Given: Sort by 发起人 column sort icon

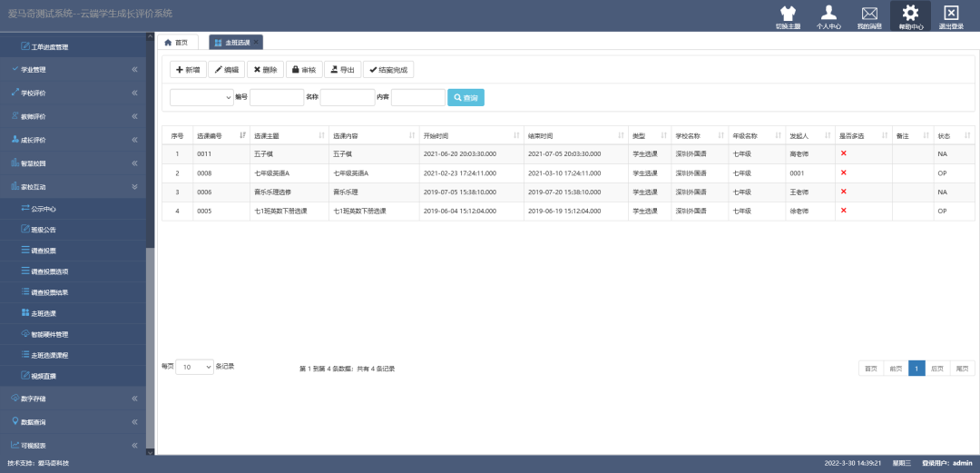Looking at the screenshot, I should coord(828,136).
